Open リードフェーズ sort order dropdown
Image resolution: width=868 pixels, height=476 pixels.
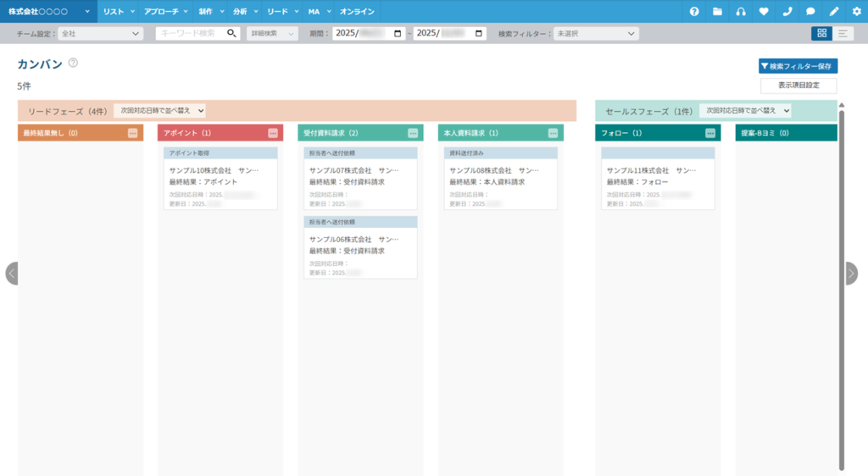160,111
